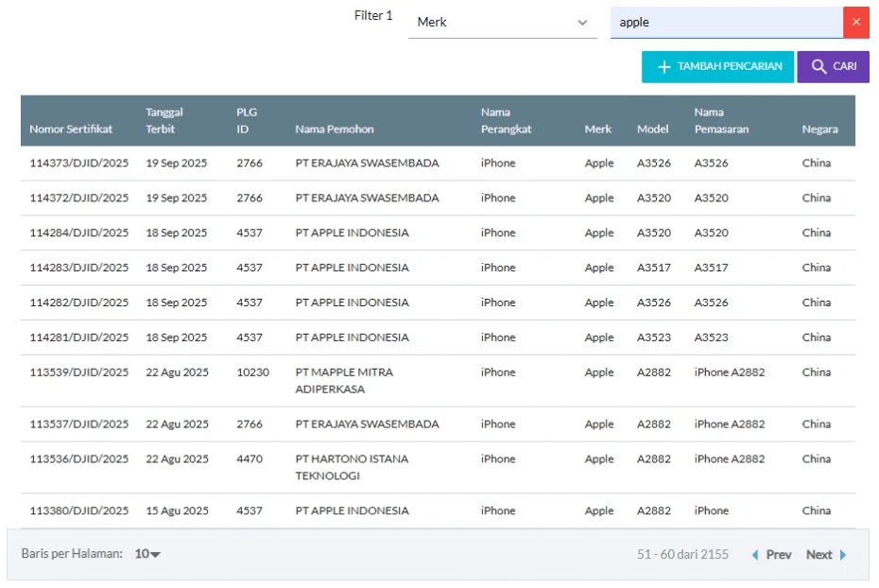This screenshot has height=588, width=879.
Task: Sort by Tanggal Terbit column header
Action: (x=164, y=121)
